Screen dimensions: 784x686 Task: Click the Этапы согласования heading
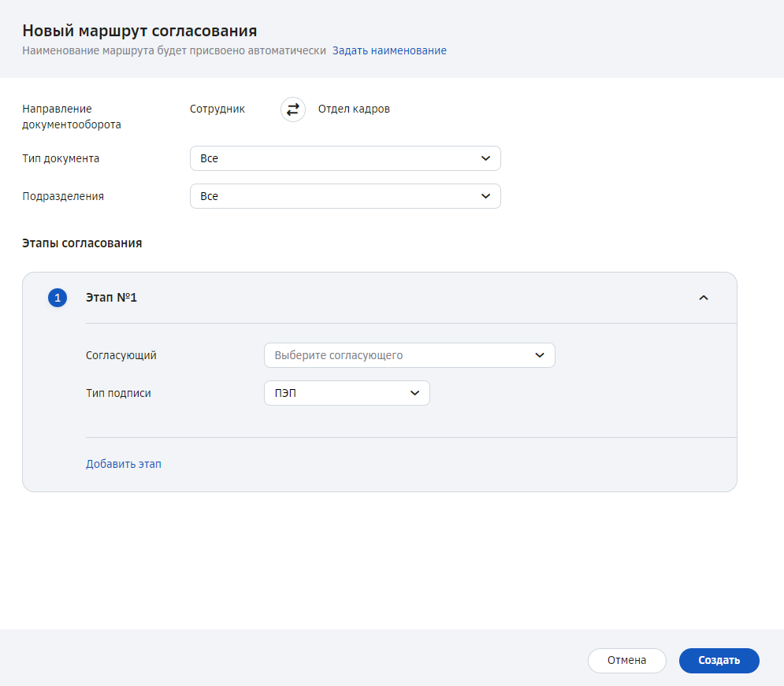click(x=82, y=243)
